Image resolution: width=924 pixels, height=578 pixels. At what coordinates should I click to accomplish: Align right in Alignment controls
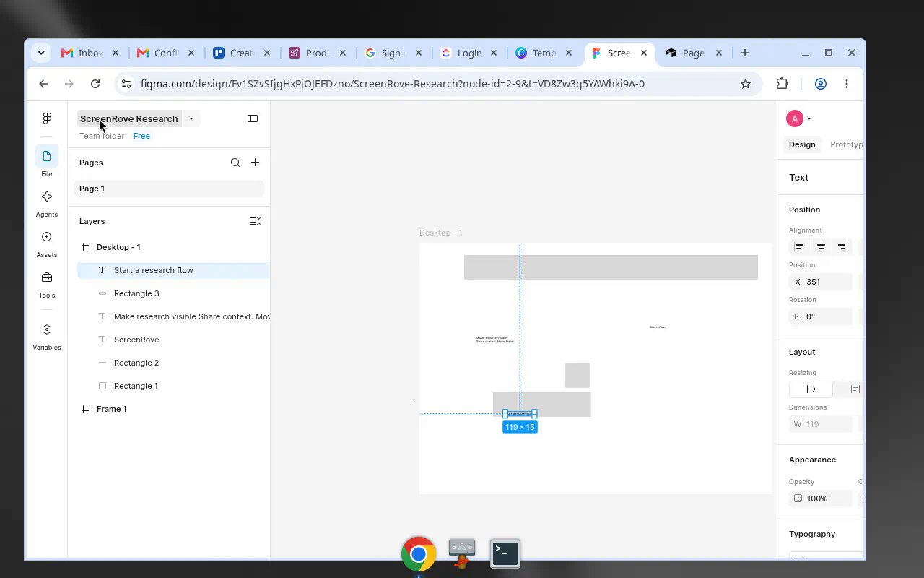[842, 247]
